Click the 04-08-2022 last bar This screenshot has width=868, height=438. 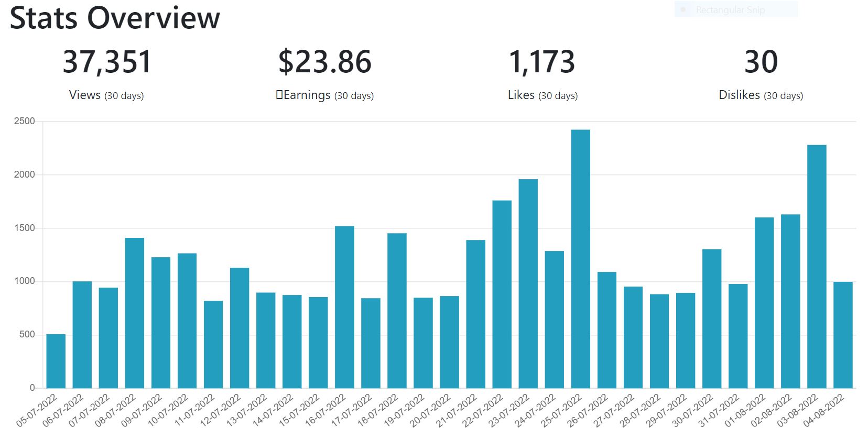[843, 335]
